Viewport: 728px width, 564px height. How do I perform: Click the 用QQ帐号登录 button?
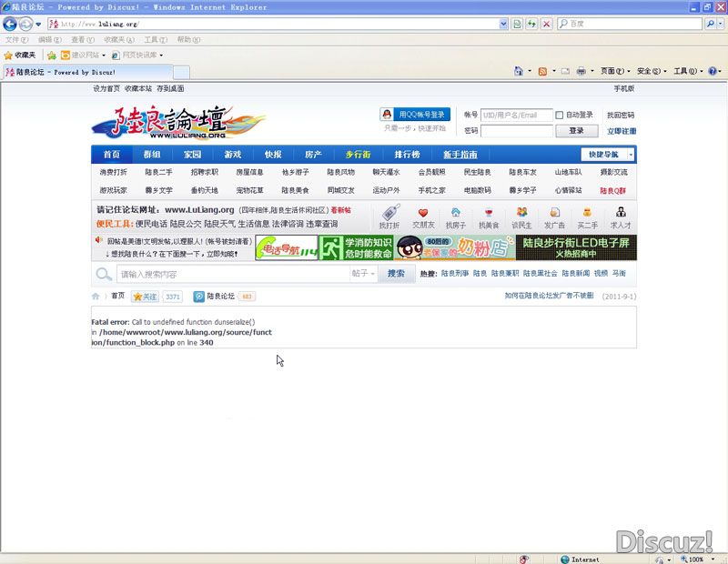point(415,115)
